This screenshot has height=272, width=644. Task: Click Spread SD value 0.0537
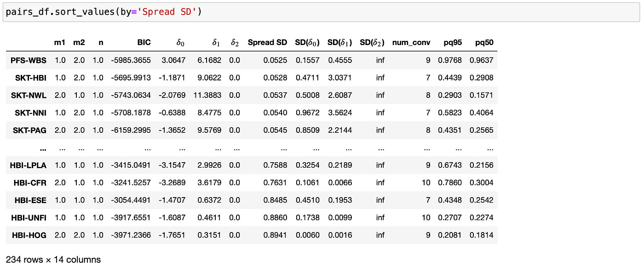tap(275, 95)
